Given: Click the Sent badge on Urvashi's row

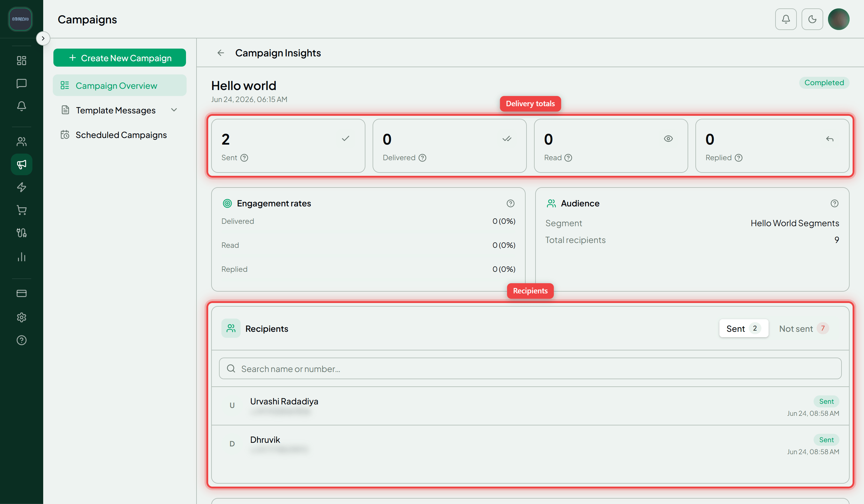Looking at the screenshot, I should [x=826, y=401].
